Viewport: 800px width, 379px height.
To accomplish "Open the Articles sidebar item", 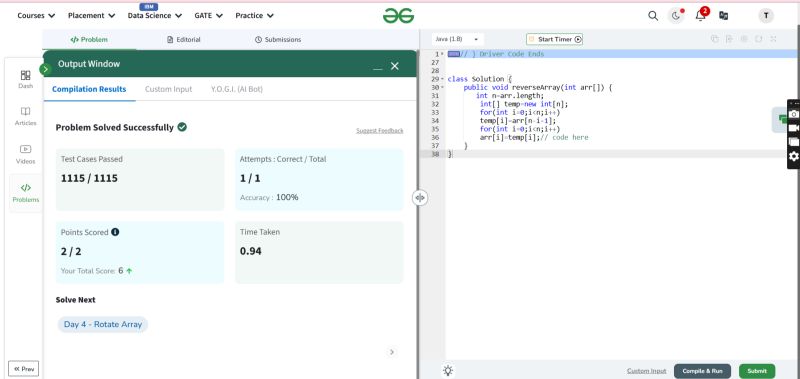I will click(x=26, y=116).
